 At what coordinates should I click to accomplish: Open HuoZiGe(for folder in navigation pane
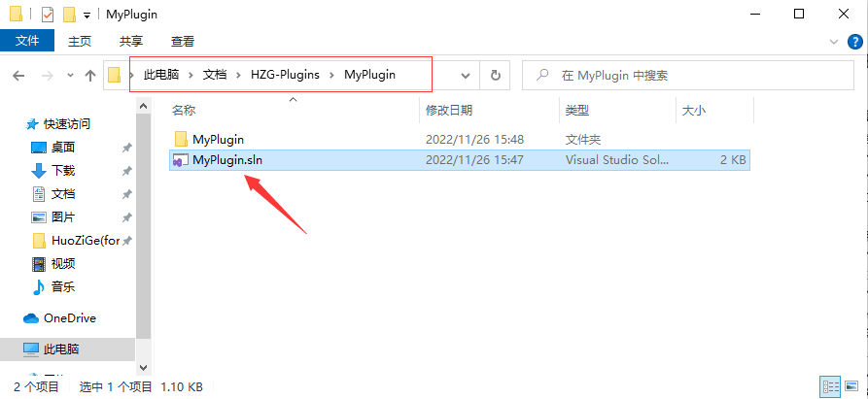(86, 241)
